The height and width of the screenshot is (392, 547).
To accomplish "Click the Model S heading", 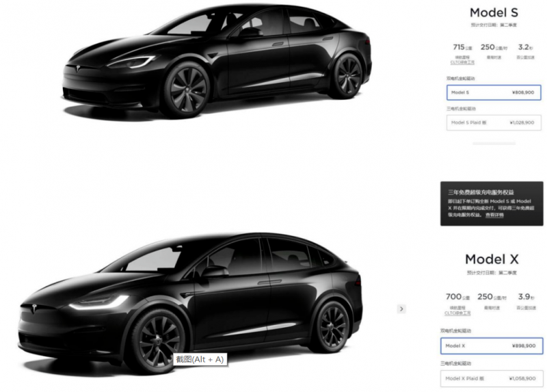I will [494, 12].
